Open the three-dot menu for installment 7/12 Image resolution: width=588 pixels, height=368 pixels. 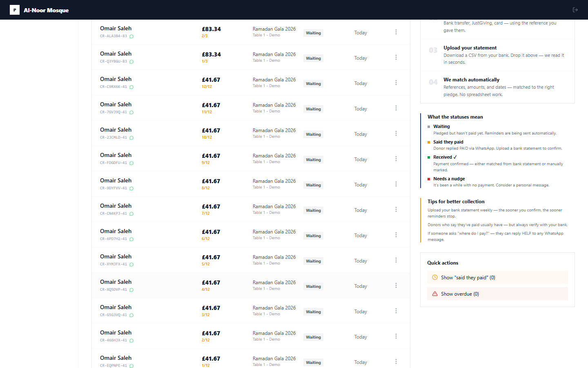(x=396, y=210)
